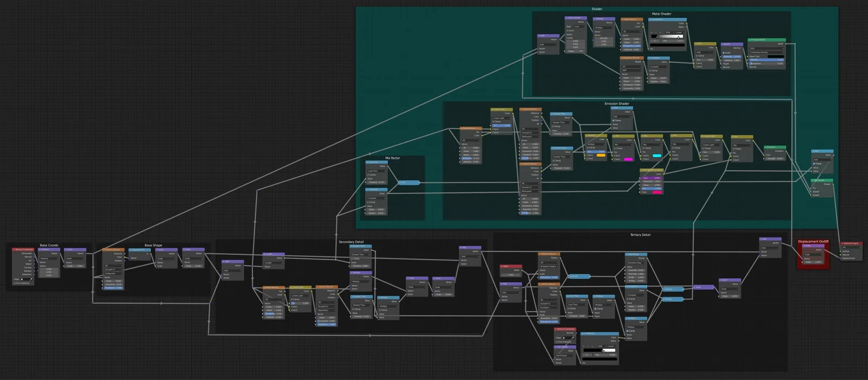Select the Emission Shader frame label

(617, 104)
